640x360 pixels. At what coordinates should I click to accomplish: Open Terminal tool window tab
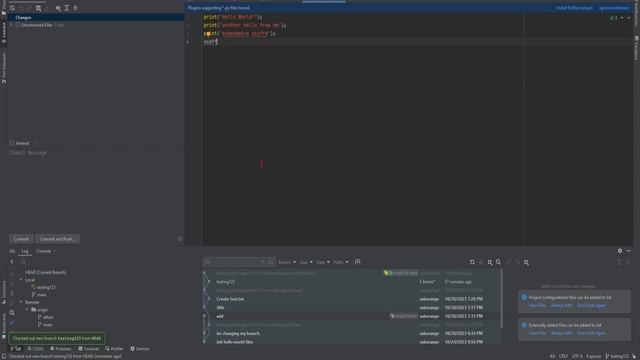click(89, 349)
